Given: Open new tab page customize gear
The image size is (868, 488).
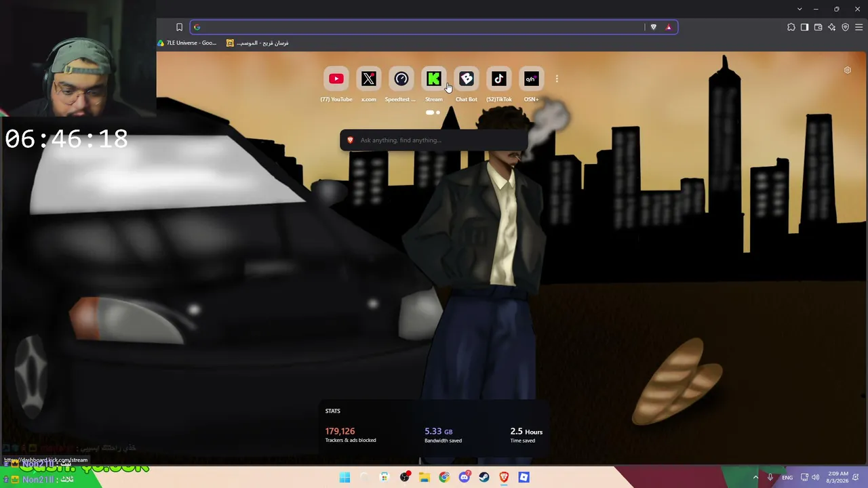Looking at the screenshot, I should 847,70.
